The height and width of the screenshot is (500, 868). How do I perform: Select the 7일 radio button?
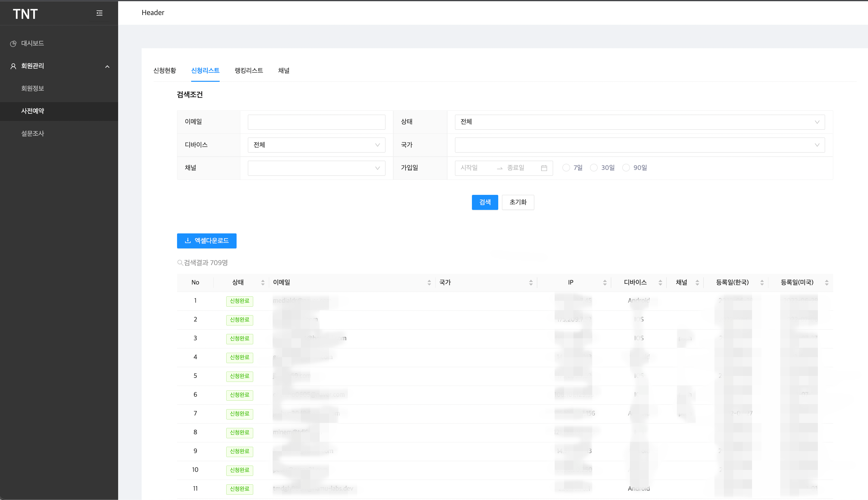click(x=566, y=168)
